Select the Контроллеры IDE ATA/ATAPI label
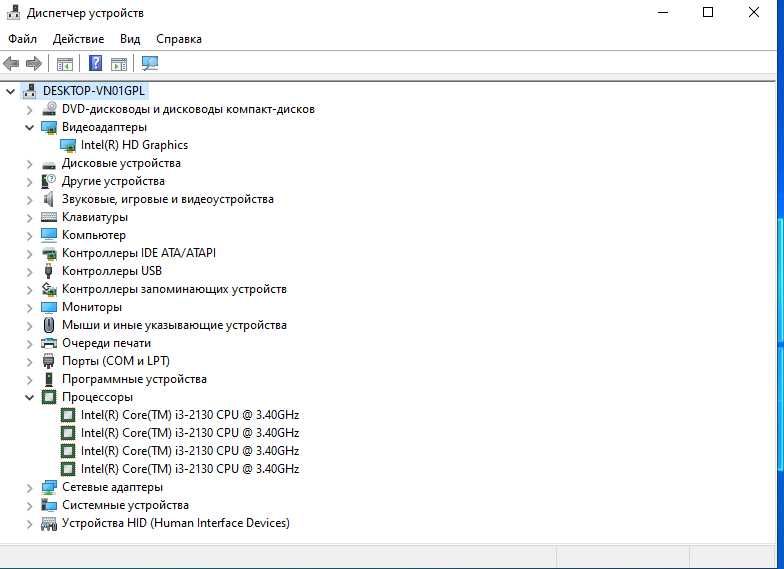The height and width of the screenshot is (569, 784). click(x=139, y=253)
